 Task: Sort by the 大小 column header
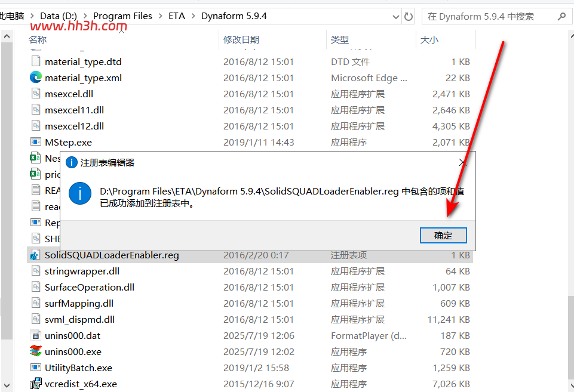tap(429, 39)
